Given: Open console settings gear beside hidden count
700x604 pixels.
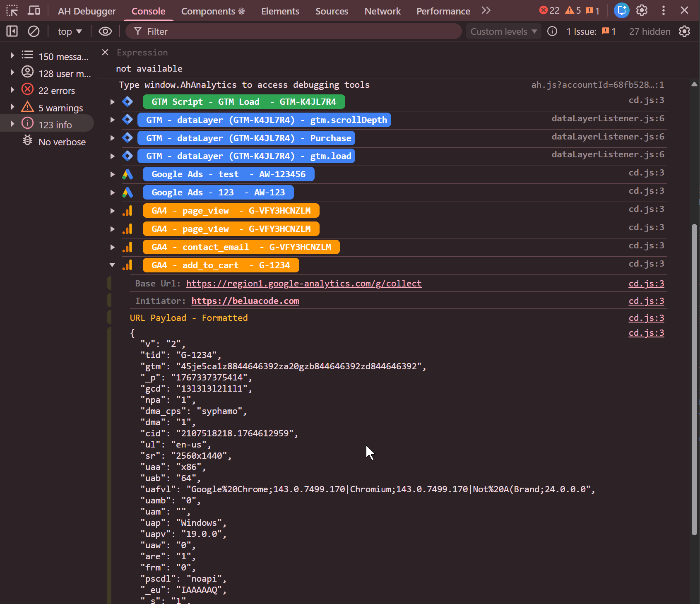Looking at the screenshot, I should pos(684,31).
